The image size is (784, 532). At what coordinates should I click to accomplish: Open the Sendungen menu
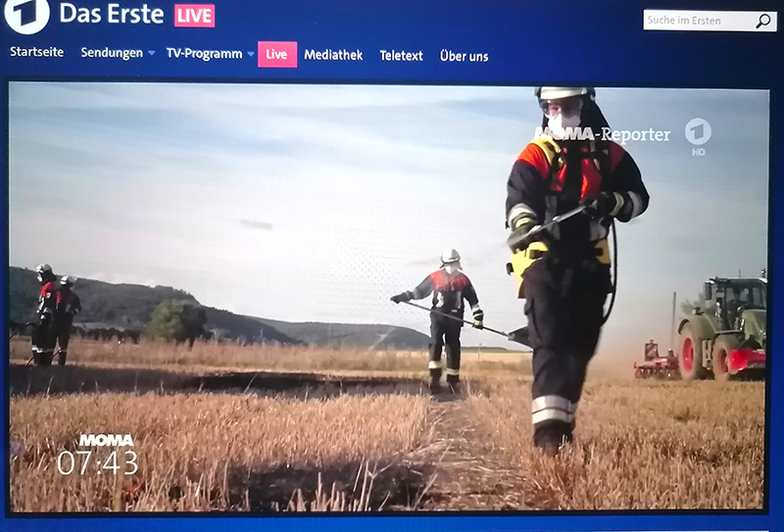pos(112,53)
